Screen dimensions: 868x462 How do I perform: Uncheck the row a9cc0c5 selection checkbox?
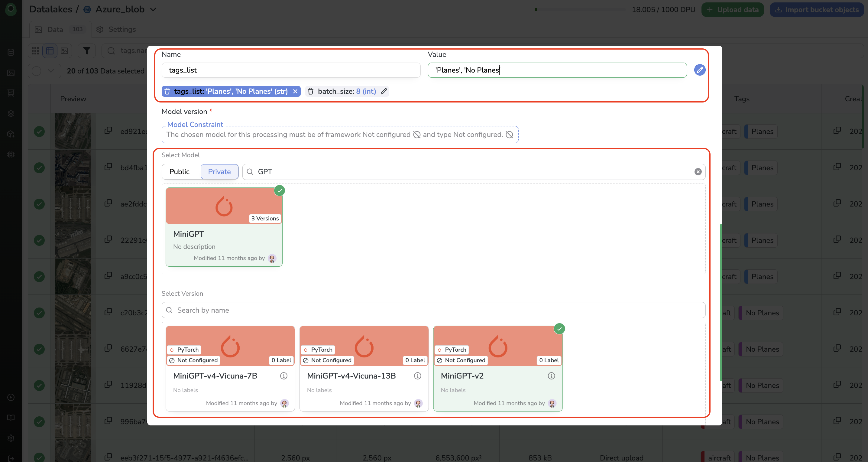(39, 276)
